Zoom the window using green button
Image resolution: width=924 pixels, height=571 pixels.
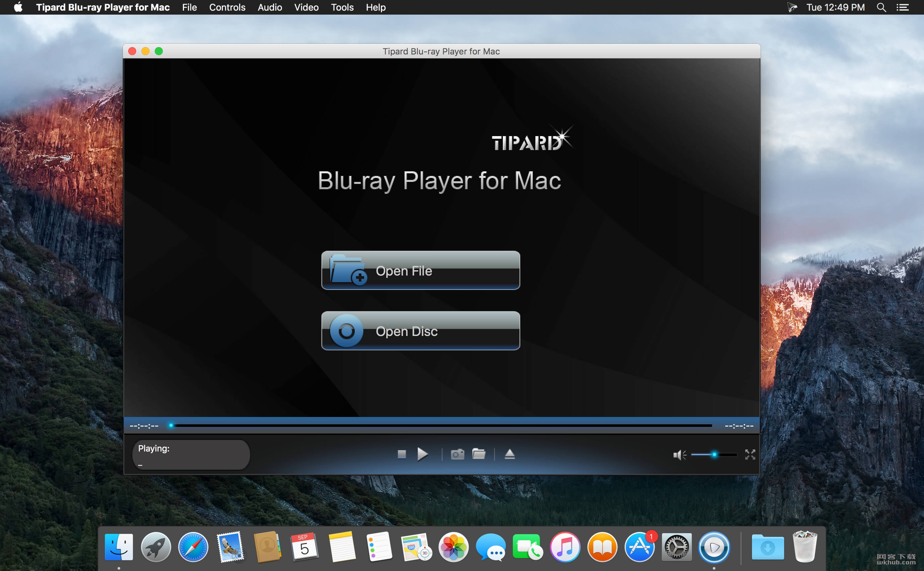[159, 51]
